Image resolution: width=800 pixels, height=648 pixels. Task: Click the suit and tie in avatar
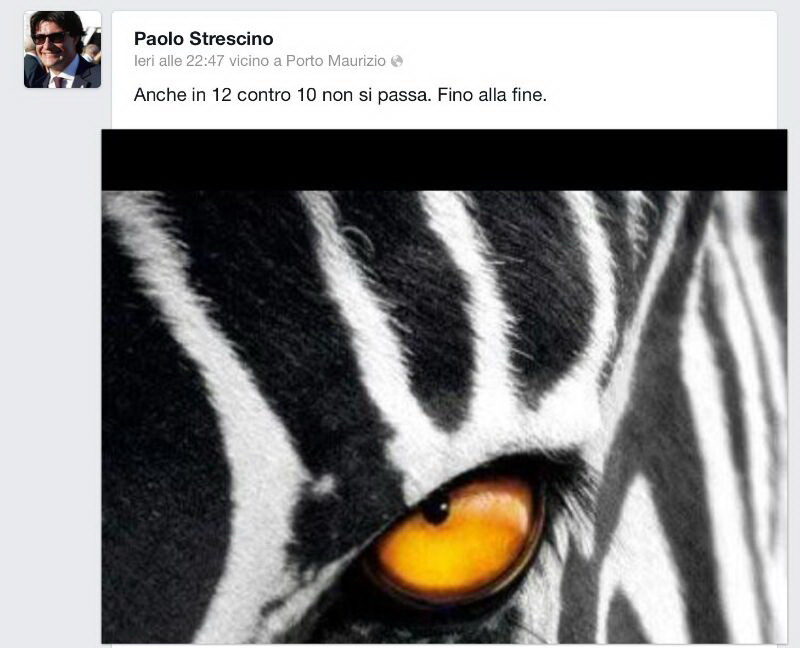point(60,75)
